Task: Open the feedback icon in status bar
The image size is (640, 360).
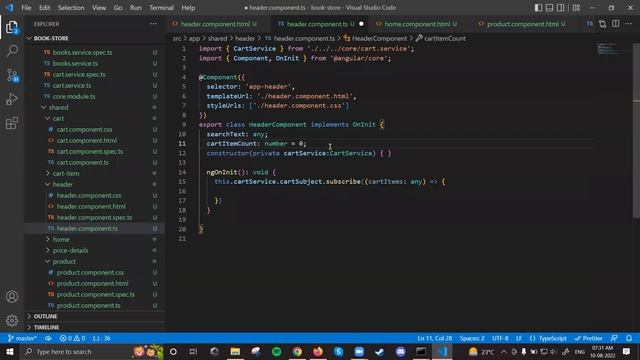Action: [x=614, y=338]
